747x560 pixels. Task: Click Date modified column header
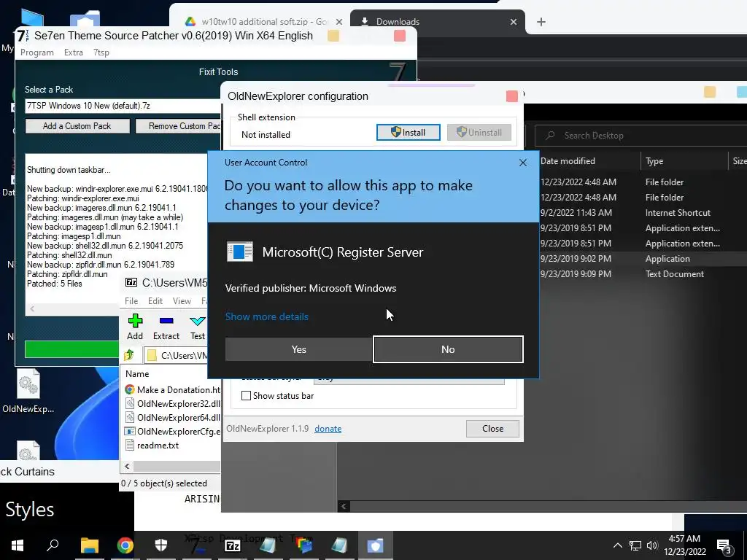pos(568,161)
